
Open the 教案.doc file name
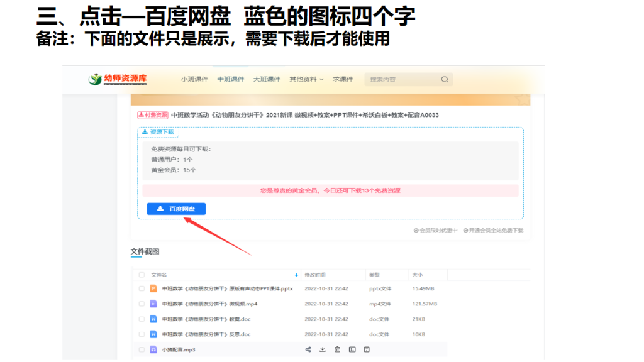pyautogui.click(x=206, y=319)
